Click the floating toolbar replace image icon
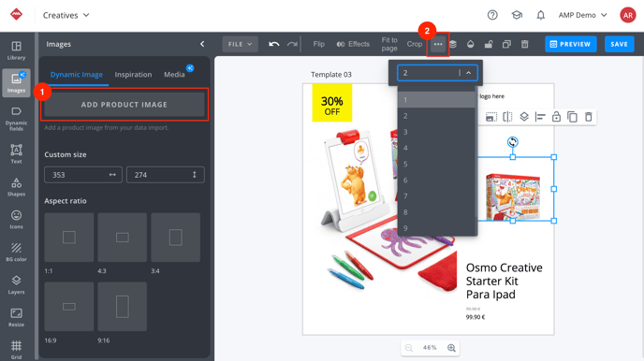Viewport: 644px width, 361px height. coord(490,117)
